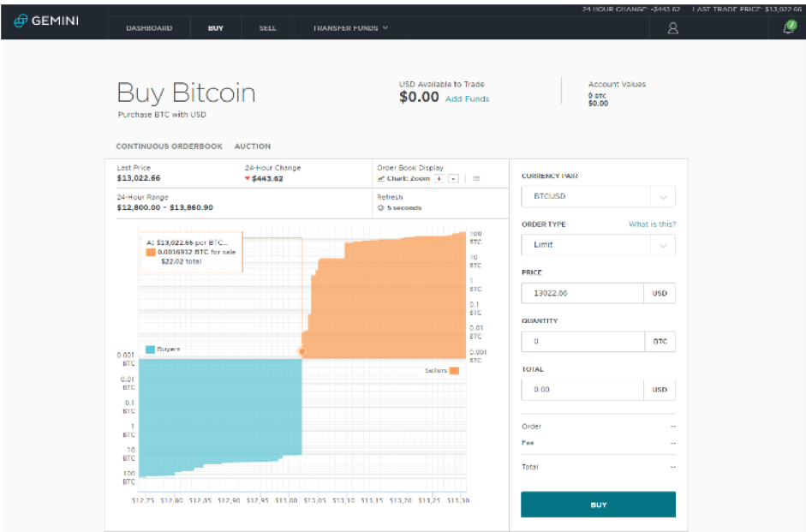Click the Order row in order summary
Screen dimensions: 806x532
[x=599, y=426]
